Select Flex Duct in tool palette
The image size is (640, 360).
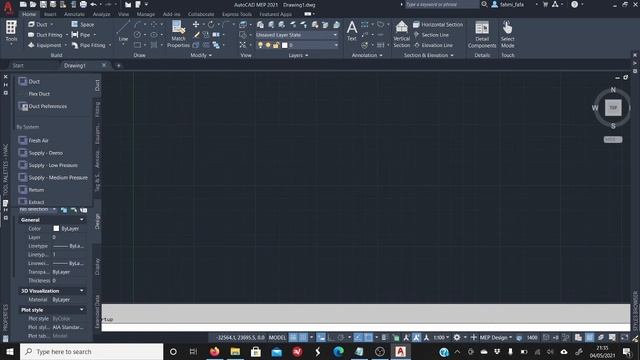[x=39, y=94]
